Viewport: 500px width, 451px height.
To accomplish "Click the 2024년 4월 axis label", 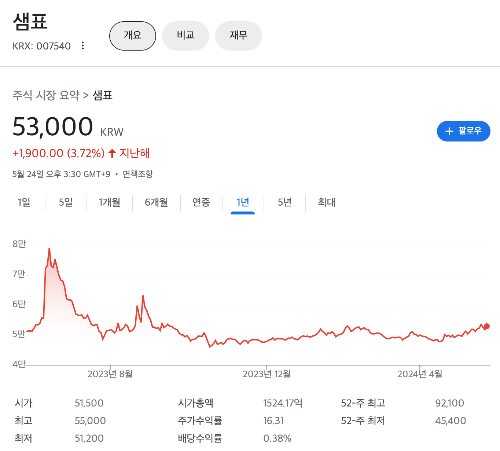I will (x=420, y=374).
